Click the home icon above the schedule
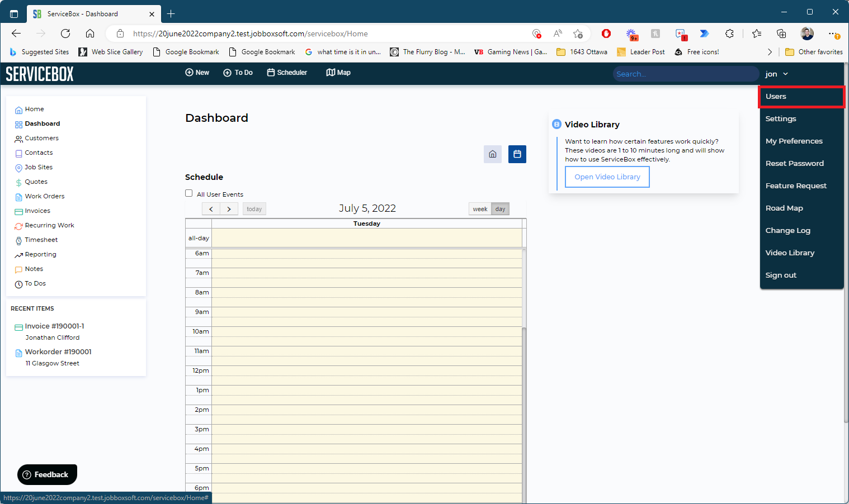Screen dimensions: 849x504 click(493, 154)
